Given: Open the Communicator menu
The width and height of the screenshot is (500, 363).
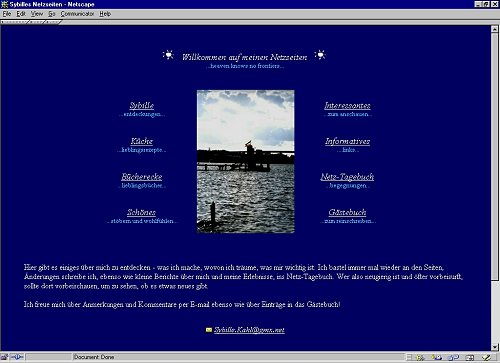Looking at the screenshot, I should 77,14.
